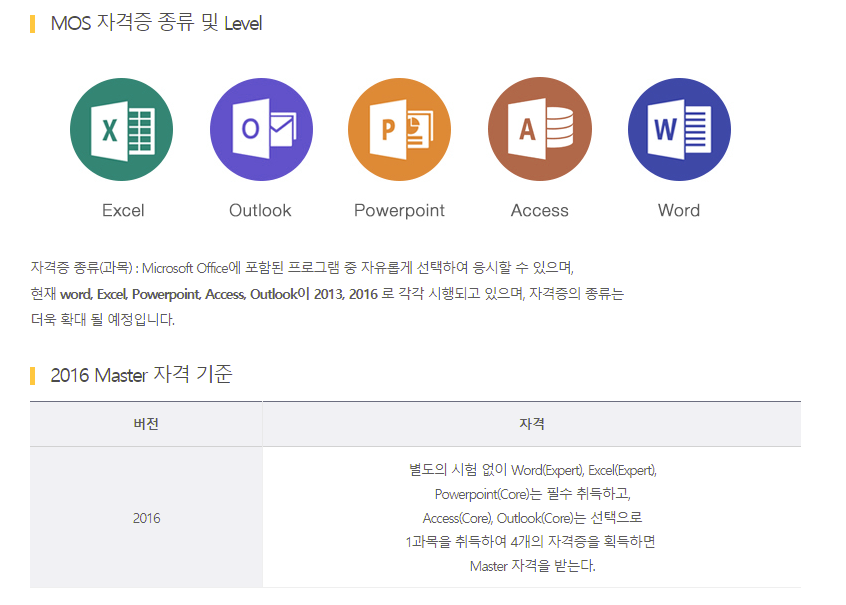Click the heading MOS 자격증 종류 및 Level
Viewport: 846px width, 605px height.
156,23
